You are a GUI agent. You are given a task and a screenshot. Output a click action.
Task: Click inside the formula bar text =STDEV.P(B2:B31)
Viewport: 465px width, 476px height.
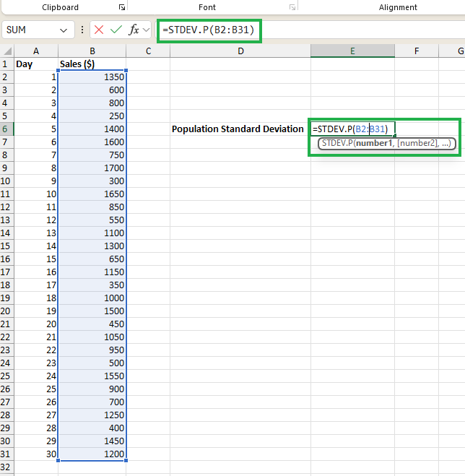pyautogui.click(x=208, y=30)
